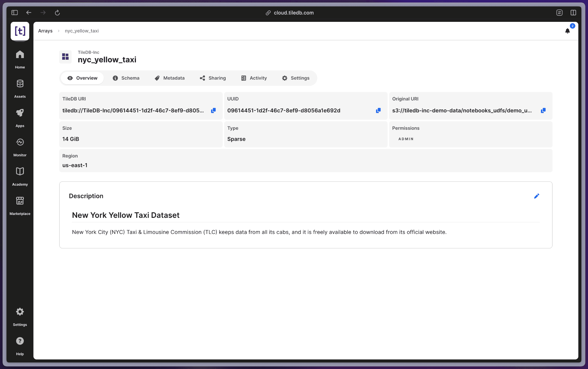Edit the Description with pencil icon
This screenshot has width=588, height=369.
point(536,196)
